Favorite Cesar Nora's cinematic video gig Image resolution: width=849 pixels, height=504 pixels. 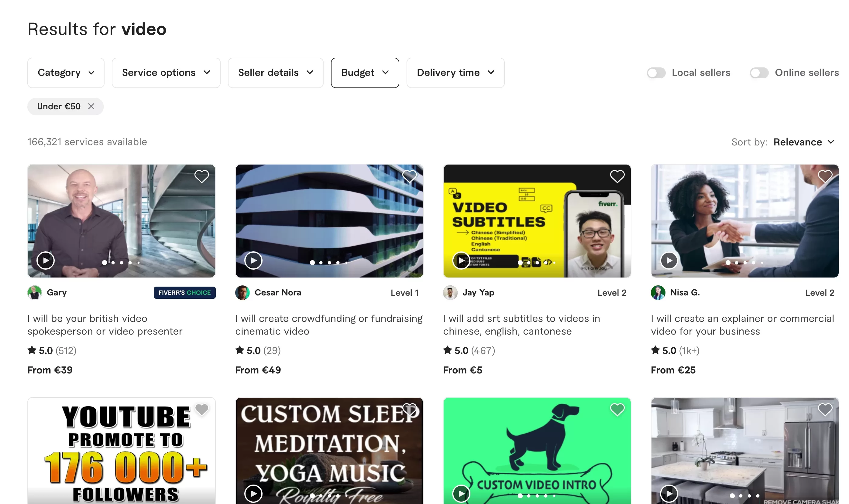coord(409,177)
